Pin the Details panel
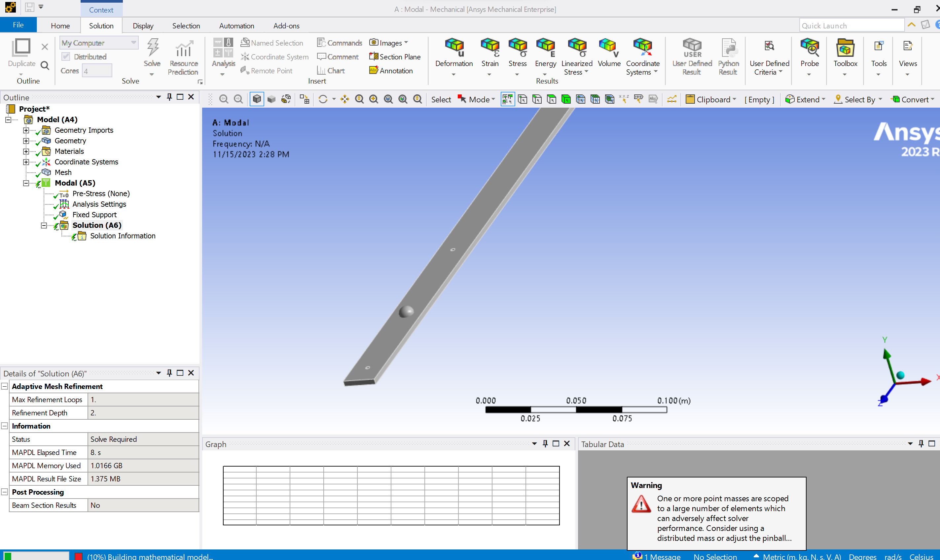Screen dimensions: 940x560 point(169,373)
